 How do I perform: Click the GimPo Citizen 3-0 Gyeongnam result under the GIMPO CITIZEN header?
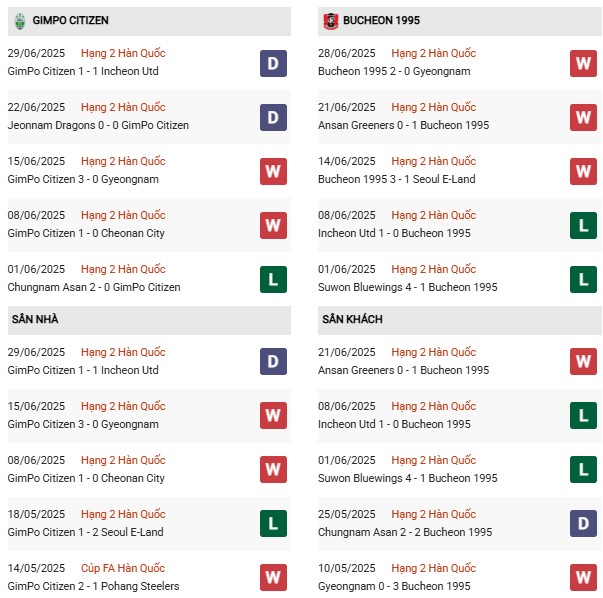pos(83,179)
